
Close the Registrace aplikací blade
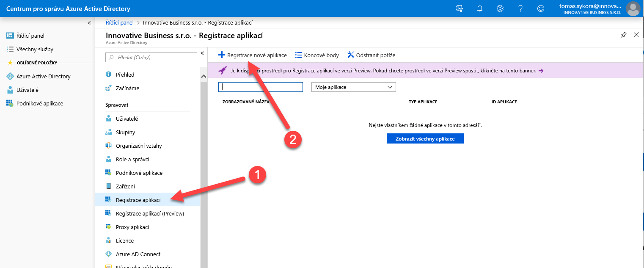click(636, 35)
